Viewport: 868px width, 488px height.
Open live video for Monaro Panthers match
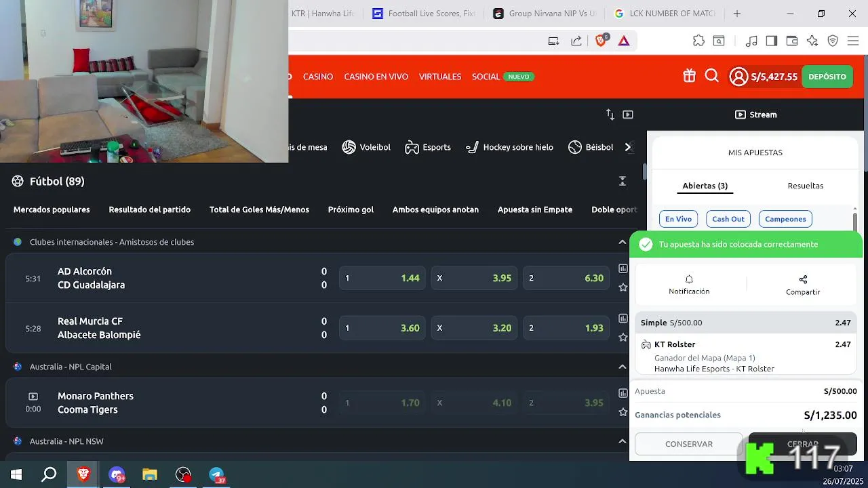33,396
